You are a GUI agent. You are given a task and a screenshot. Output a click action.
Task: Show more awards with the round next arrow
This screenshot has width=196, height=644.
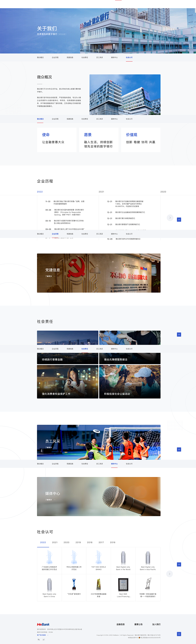click(x=169, y=573)
